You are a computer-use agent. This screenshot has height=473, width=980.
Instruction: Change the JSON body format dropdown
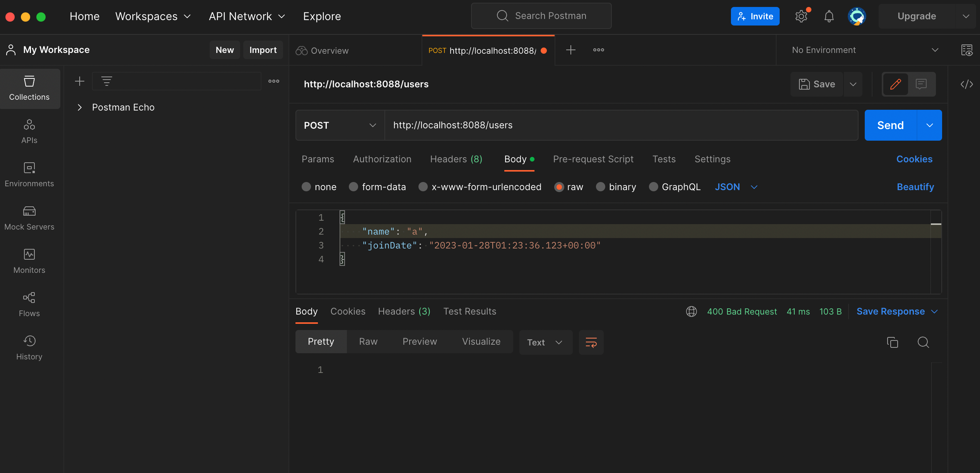pyautogui.click(x=736, y=187)
